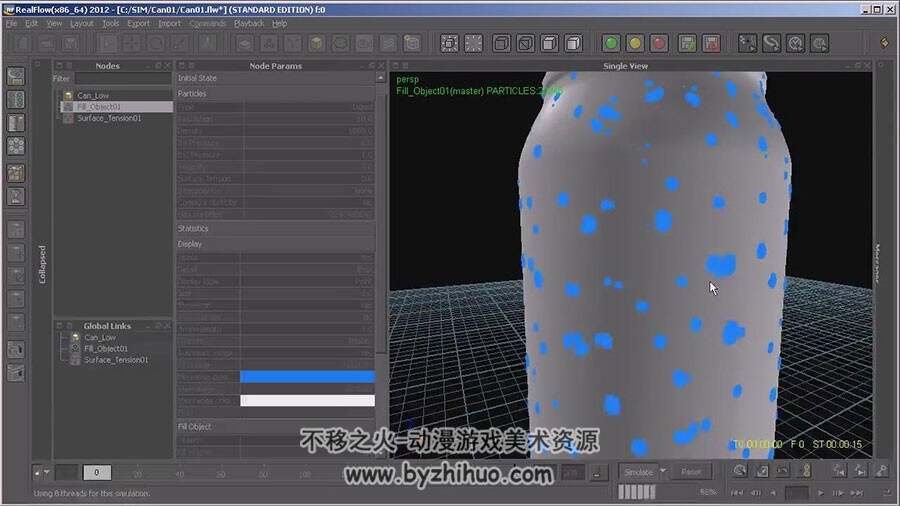Click the play button in playback controls
Image resolution: width=900 pixels, height=506 pixels.
pos(821,493)
